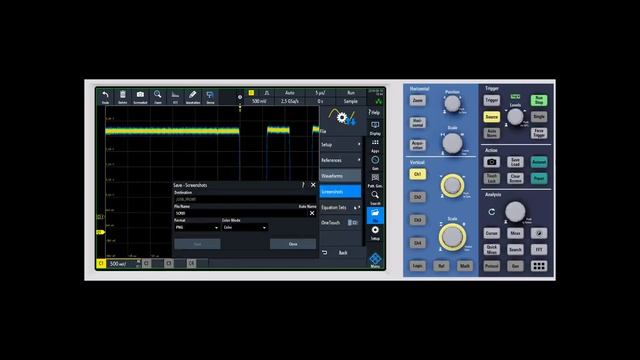640x360 pixels.
Task: Toggle the C2 channel label at bottom
Action: (146, 264)
